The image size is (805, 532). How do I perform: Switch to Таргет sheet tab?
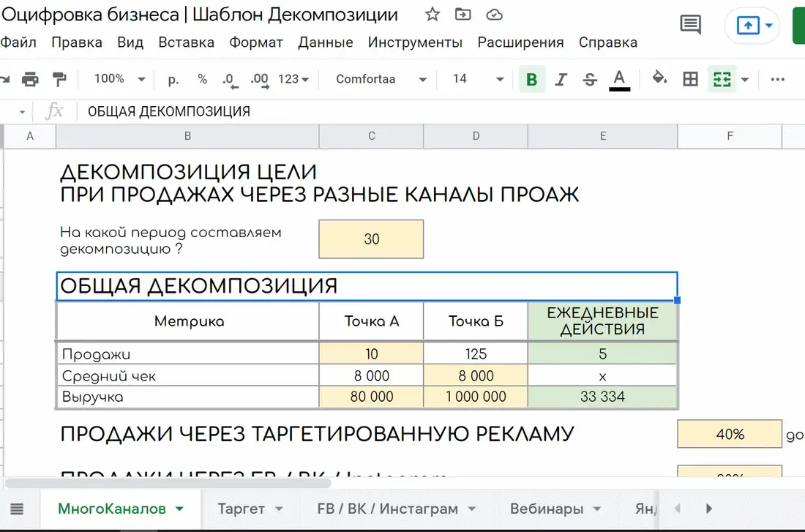pos(241,509)
